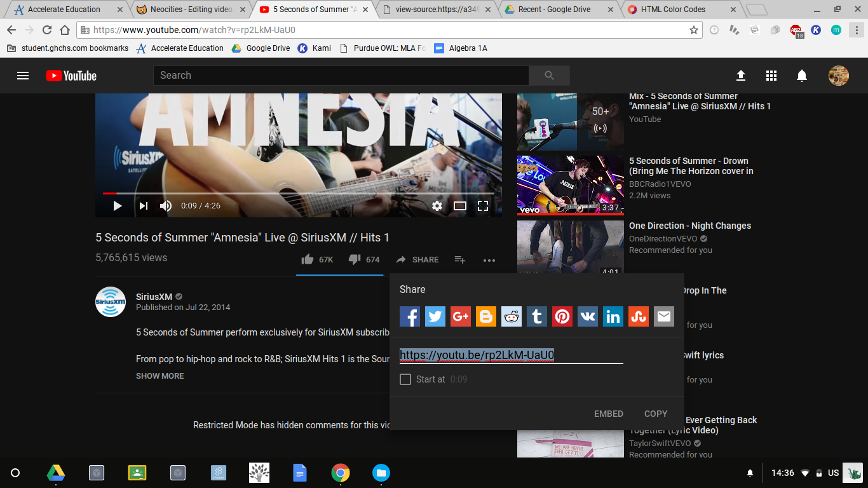Screen dimensions: 868x488
Task: Open the more actions ellipsis below video
Action: (x=489, y=260)
